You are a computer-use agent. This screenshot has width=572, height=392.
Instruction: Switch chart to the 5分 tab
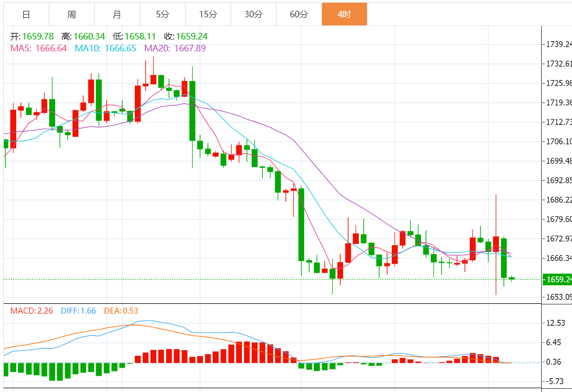coord(163,14)
